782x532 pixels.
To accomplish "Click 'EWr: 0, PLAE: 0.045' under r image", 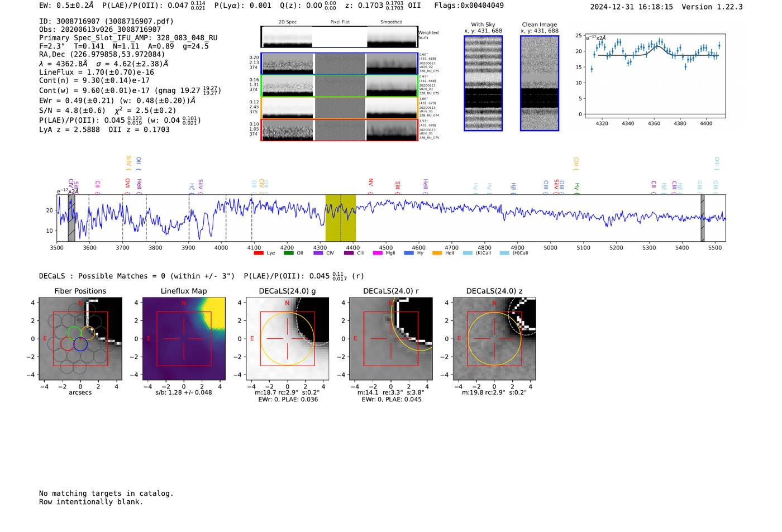I will [x=392, y=399].
